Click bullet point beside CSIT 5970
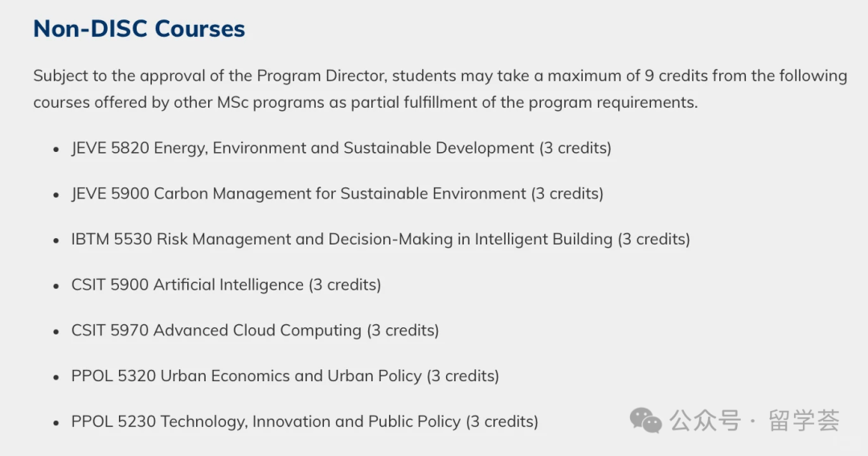 click(56, 331)
